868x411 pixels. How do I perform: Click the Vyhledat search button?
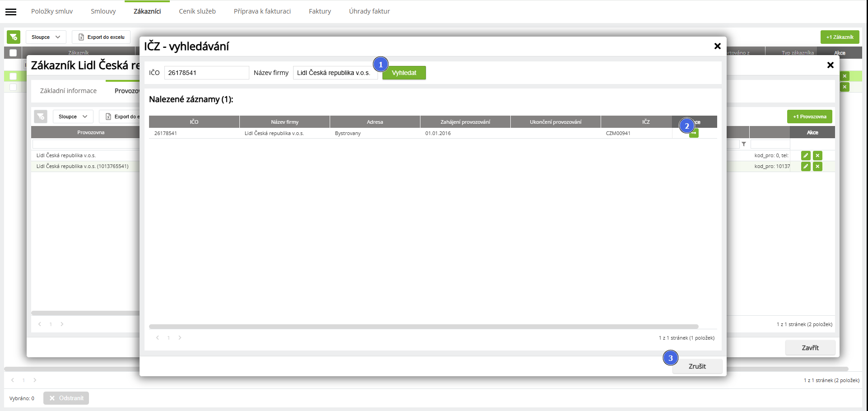pos(404,73)
